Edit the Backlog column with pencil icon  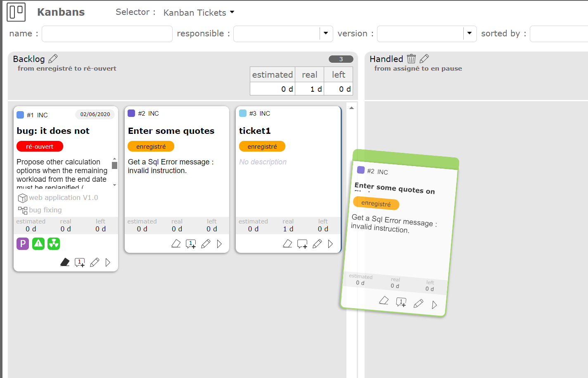tap(53, 59)
